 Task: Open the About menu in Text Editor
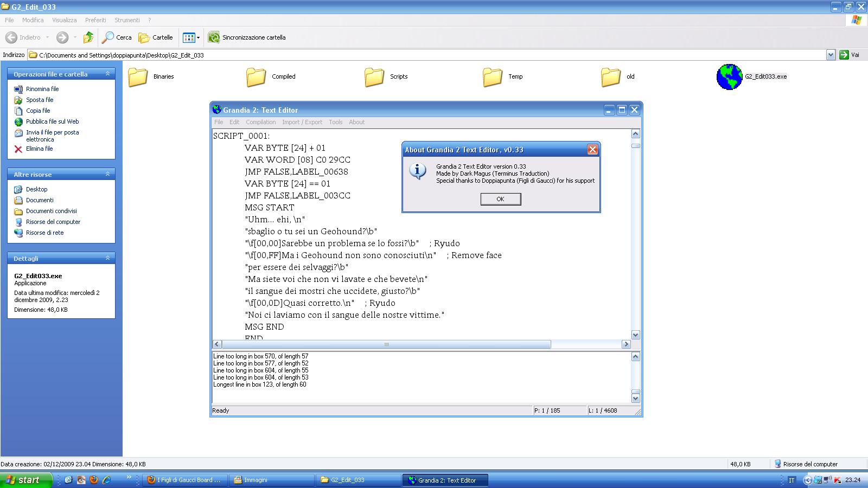(x=356, y=122)
